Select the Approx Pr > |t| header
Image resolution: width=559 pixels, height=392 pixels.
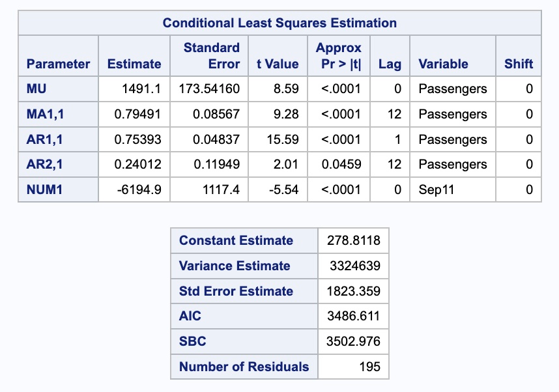pos(338,56)
